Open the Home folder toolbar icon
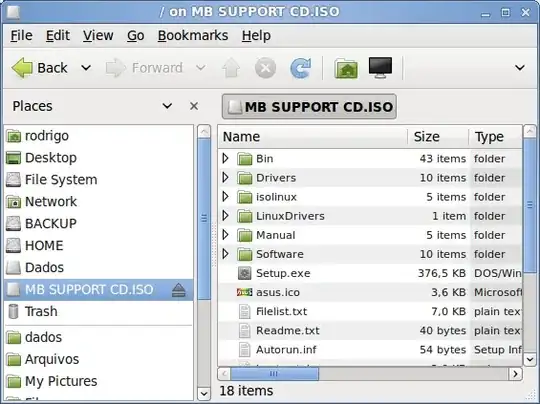 pyautogui.click(x=346, y=68)
